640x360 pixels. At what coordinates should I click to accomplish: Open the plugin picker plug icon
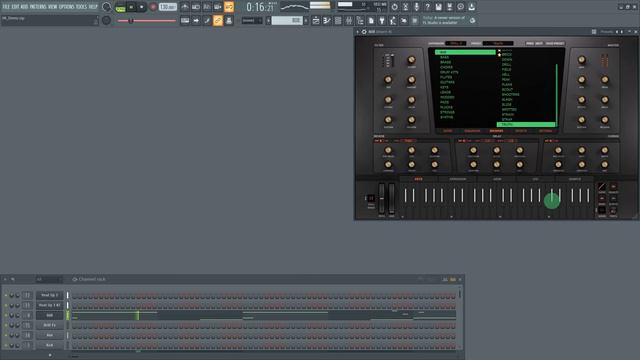click(382, 20)
